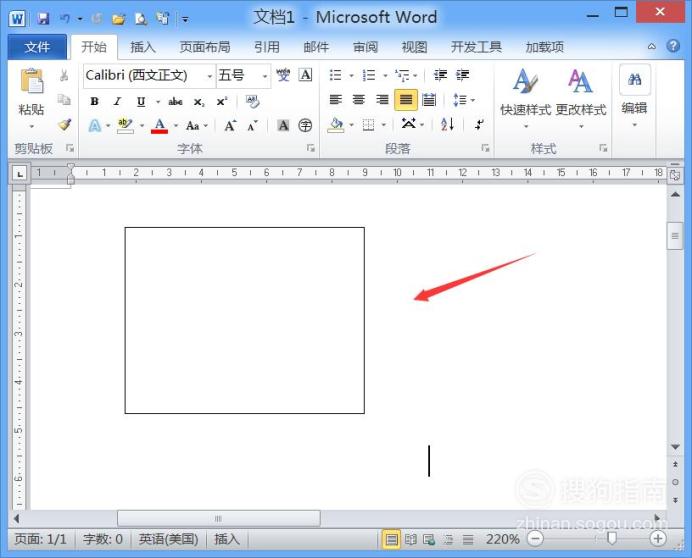Screen dimensions: 692x558
Task: Switch to the 引用 References tab
Action: point(267,47)
